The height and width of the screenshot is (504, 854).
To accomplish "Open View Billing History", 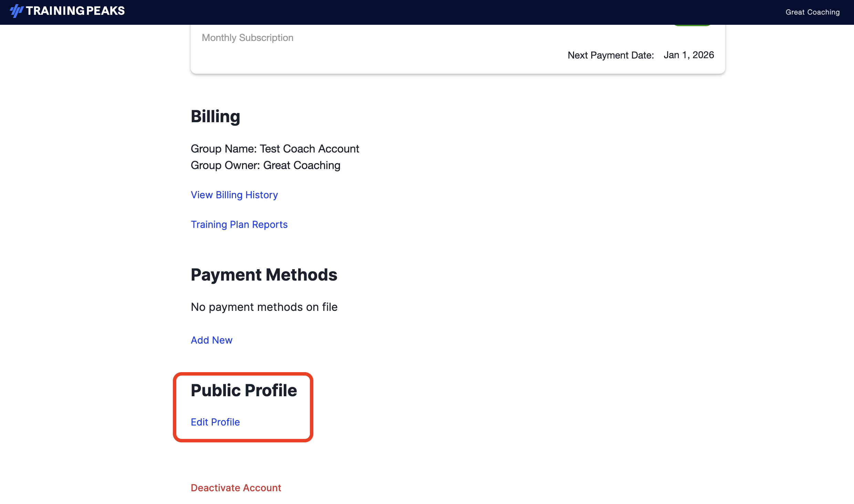I will 234,195.
